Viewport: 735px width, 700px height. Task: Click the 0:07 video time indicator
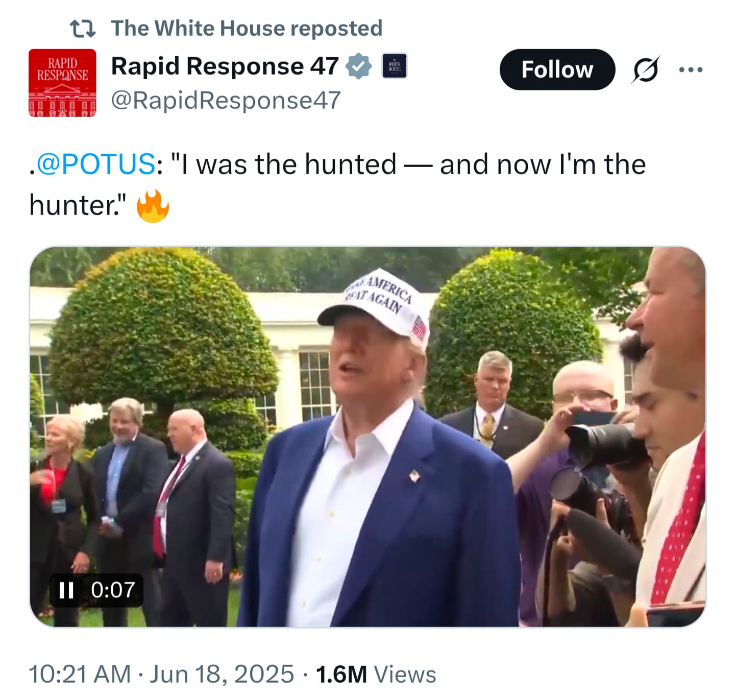[x=113, y=591]
